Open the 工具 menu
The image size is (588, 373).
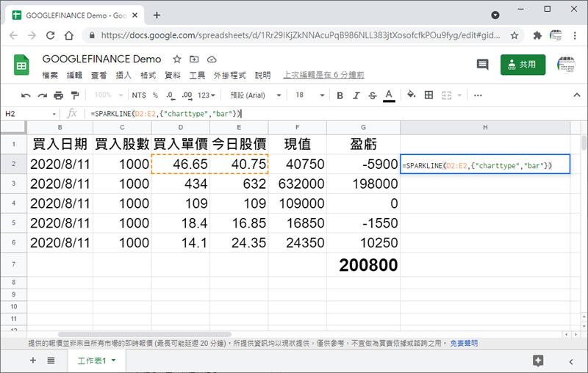pyautogui.click(x=197, y=76)
